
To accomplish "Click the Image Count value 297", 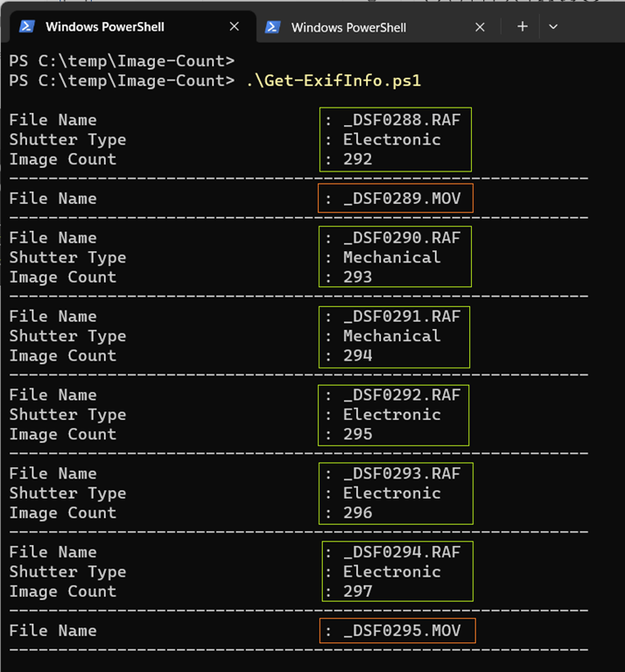I will coord(358,591).
